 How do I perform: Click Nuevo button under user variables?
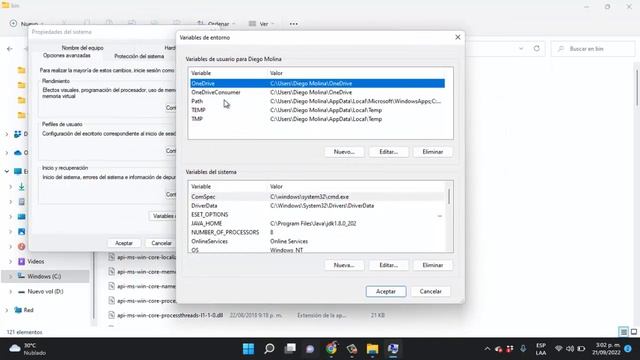(x=344, y=152)
